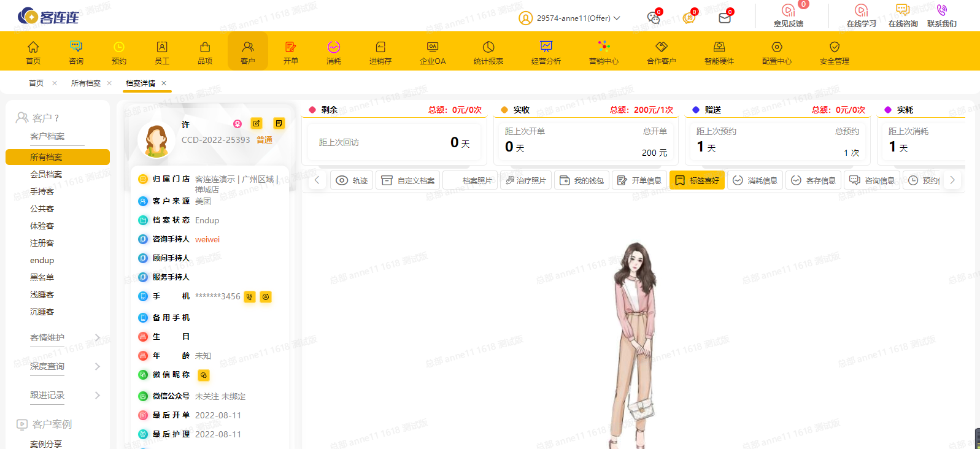Select the 我的钱包 wallet tab

tap(582, 180)
